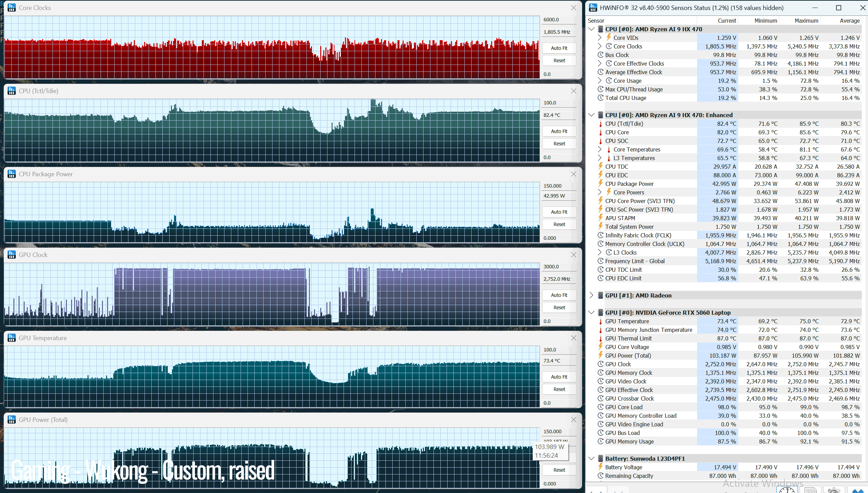The width and height of the screenshot is (868, 493).
Task: Click the Average column header
Action: [x=849, y=21]
